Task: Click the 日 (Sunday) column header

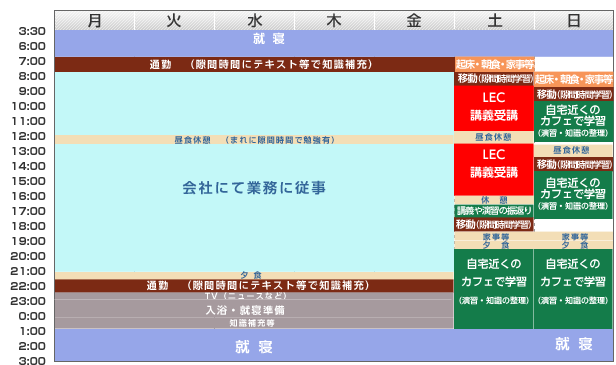Action: [574, 20]
